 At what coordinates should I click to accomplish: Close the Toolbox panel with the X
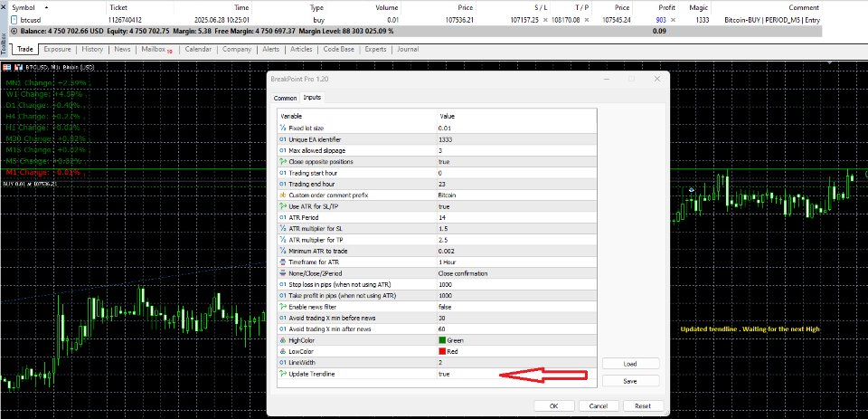pos(4,7)
